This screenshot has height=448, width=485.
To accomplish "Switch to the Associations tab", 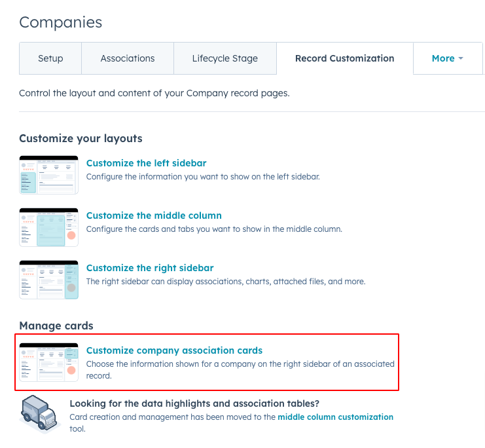I will [x=128, y=58].
